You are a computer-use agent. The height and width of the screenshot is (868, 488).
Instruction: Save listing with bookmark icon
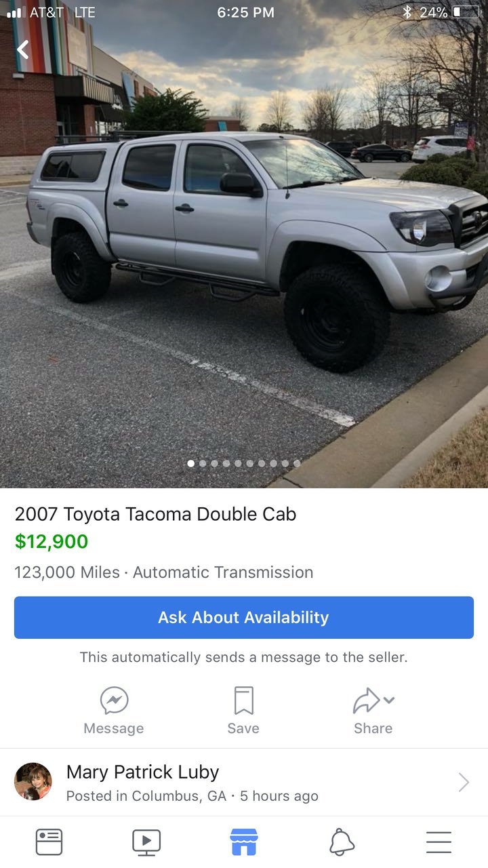243,701
